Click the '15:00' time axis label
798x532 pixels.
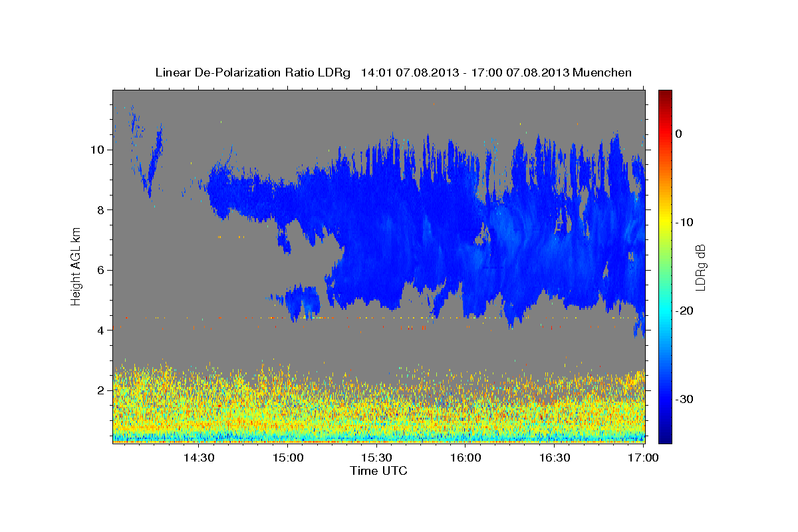287,458
